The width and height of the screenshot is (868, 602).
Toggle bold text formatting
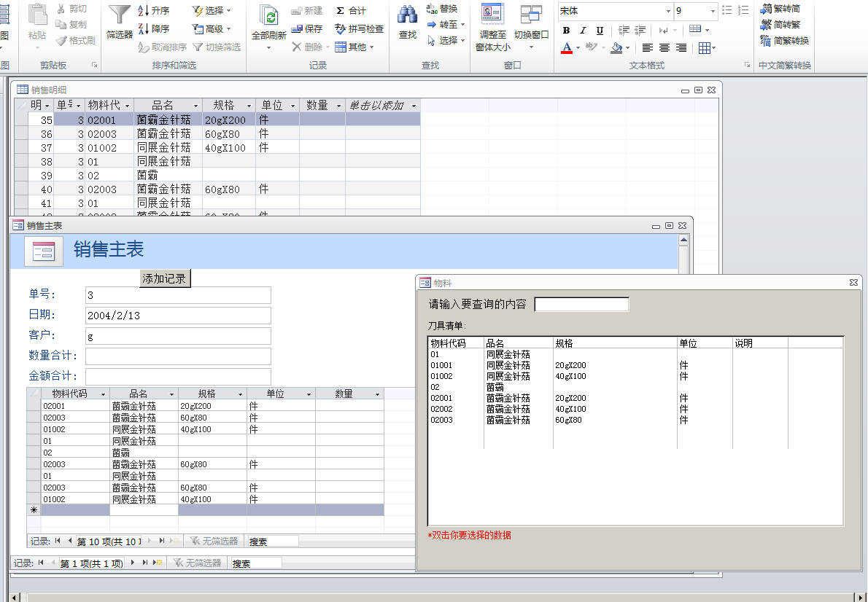coord(567,31)
